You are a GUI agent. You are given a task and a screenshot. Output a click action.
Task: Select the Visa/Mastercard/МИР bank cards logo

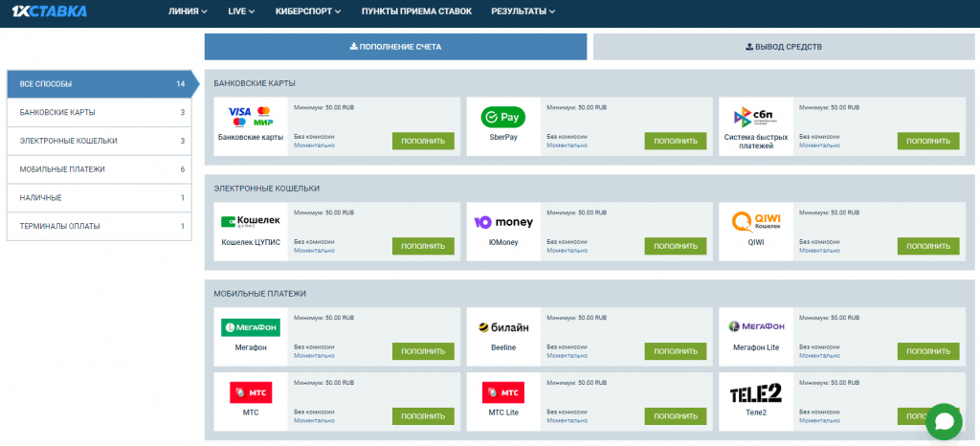[x=251, y=116]
